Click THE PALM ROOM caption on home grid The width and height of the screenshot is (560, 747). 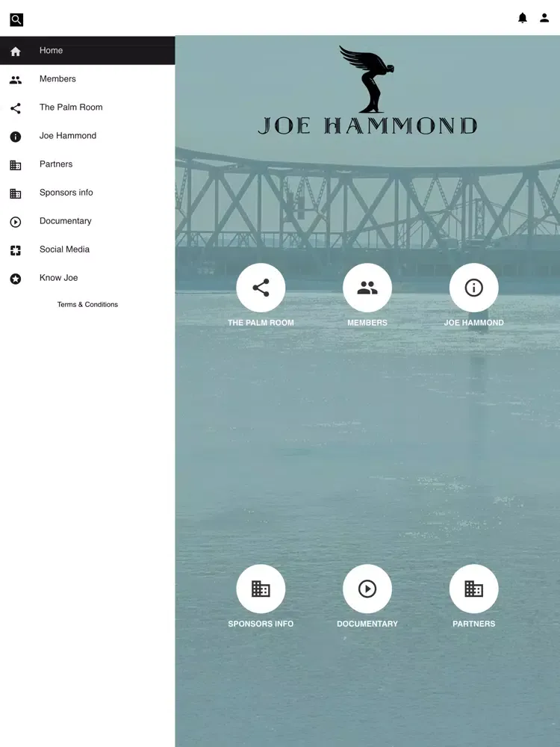(261, 323)
